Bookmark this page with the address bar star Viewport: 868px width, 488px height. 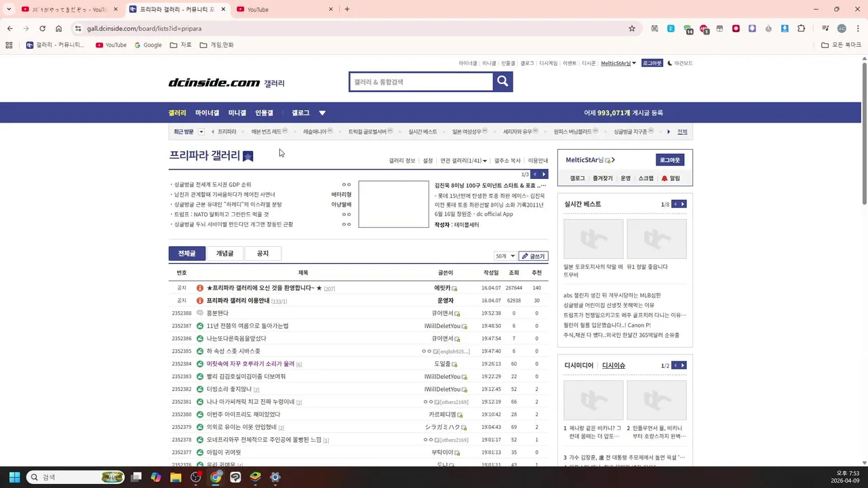(x=632, y=28)
